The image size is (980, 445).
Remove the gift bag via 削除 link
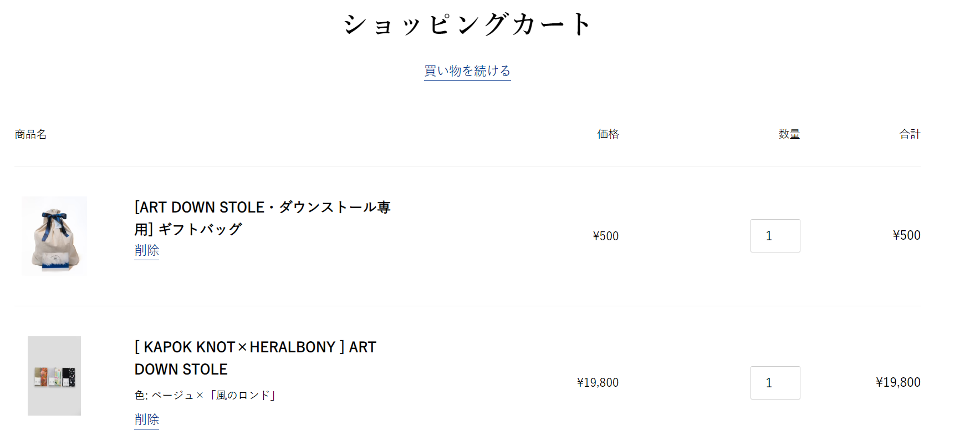coord(146,250)
